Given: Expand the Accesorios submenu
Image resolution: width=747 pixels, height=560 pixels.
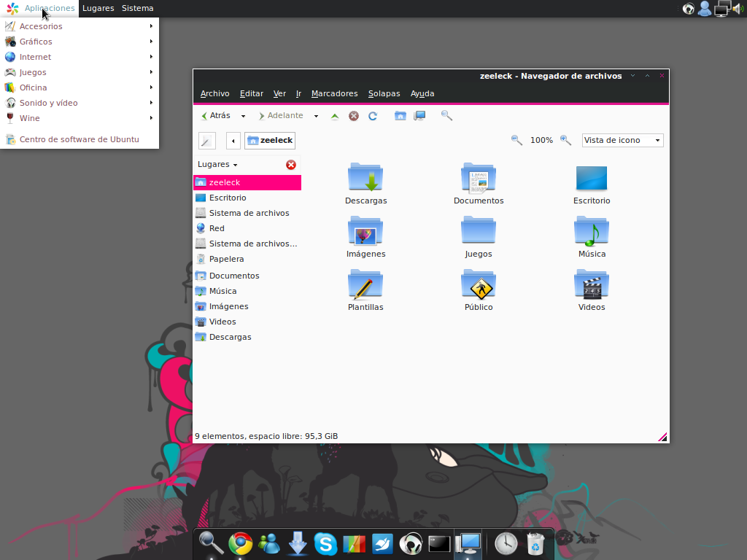Looking at the screenshot, I should (x=80, y=26).
